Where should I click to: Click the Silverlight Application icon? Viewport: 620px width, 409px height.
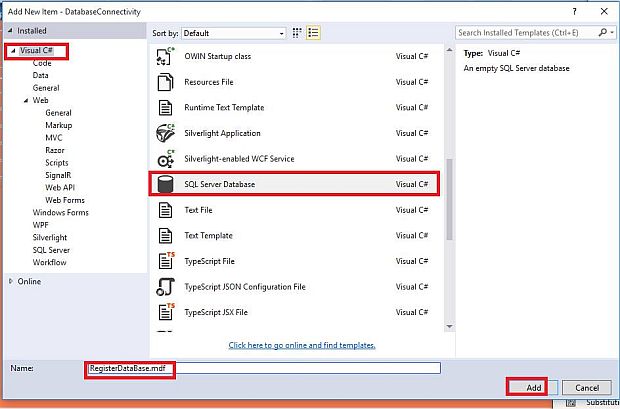tap(165, 133)
